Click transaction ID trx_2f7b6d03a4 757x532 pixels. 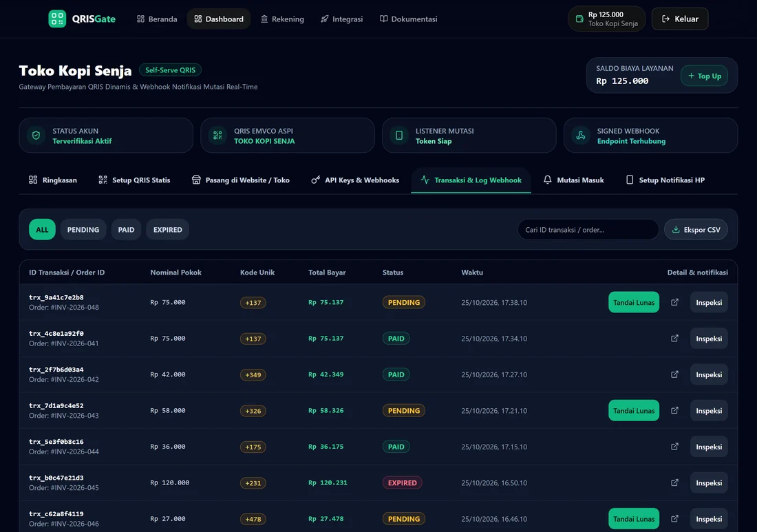point(56,370)
